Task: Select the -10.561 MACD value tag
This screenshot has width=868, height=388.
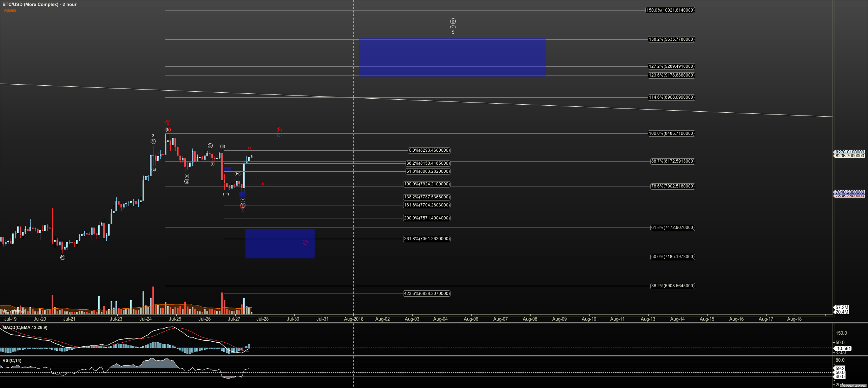Action: point(843,349)
